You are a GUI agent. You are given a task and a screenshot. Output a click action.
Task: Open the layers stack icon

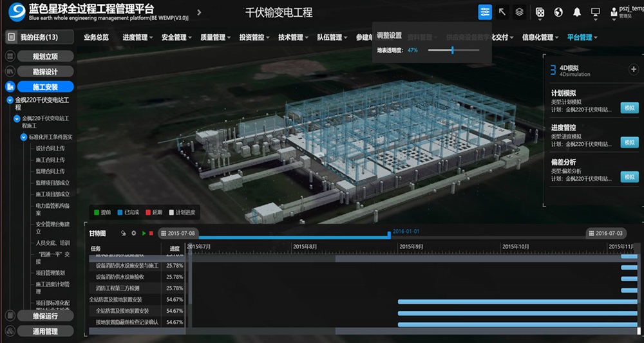point(520,12)
